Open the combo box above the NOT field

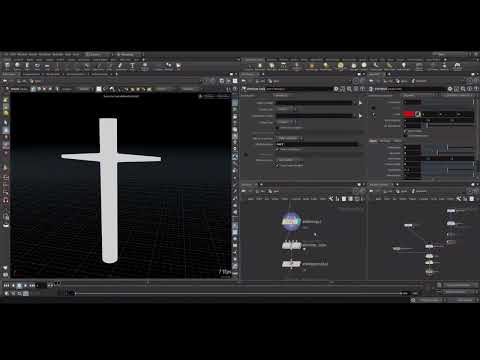click(x=289, y=138)
